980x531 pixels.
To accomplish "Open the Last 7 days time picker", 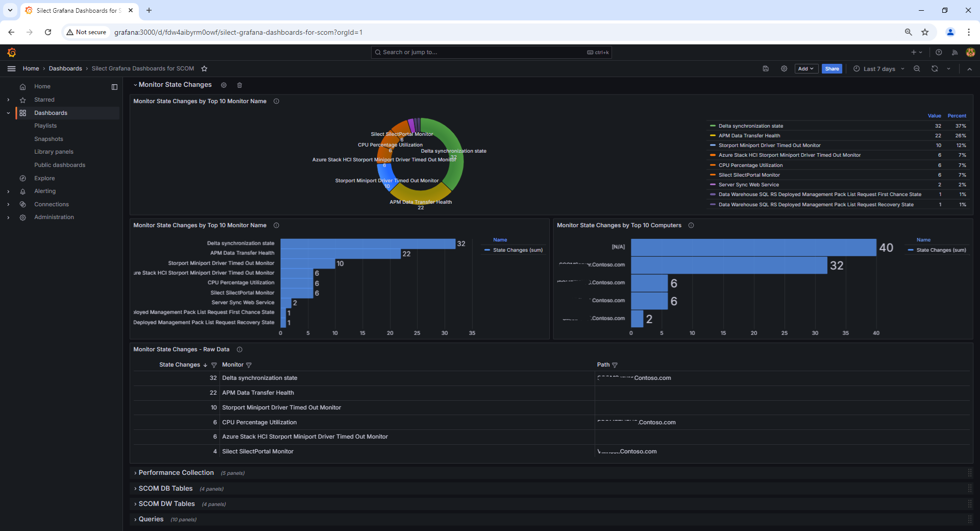I will click(879, 69).
